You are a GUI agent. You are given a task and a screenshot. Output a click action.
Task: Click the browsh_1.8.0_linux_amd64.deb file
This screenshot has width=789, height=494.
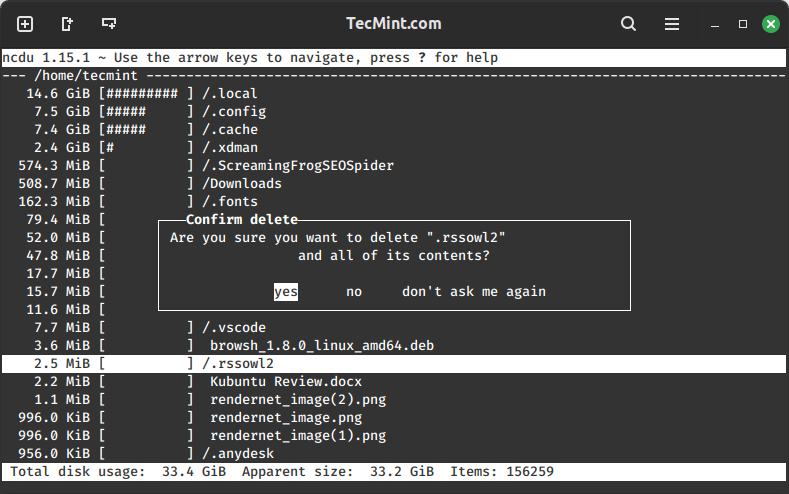pos(321,346)
